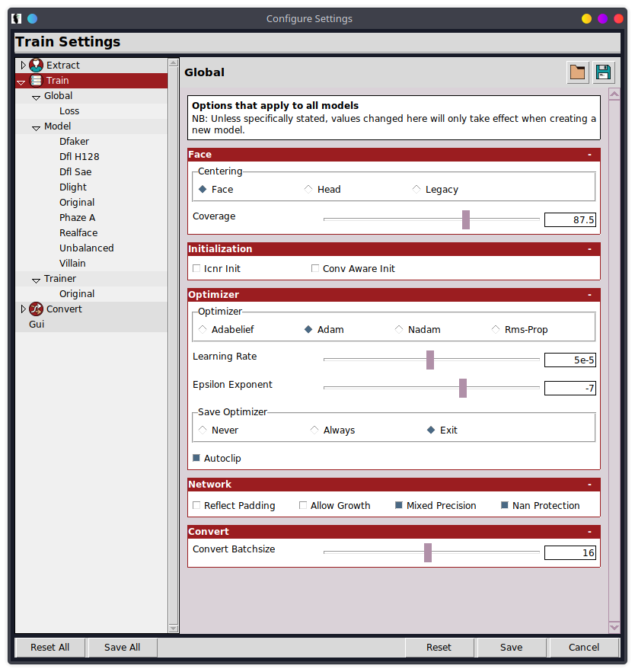635x672 pixels.
Task: Click the save floppy disk icon
Action: click(603, 72)
